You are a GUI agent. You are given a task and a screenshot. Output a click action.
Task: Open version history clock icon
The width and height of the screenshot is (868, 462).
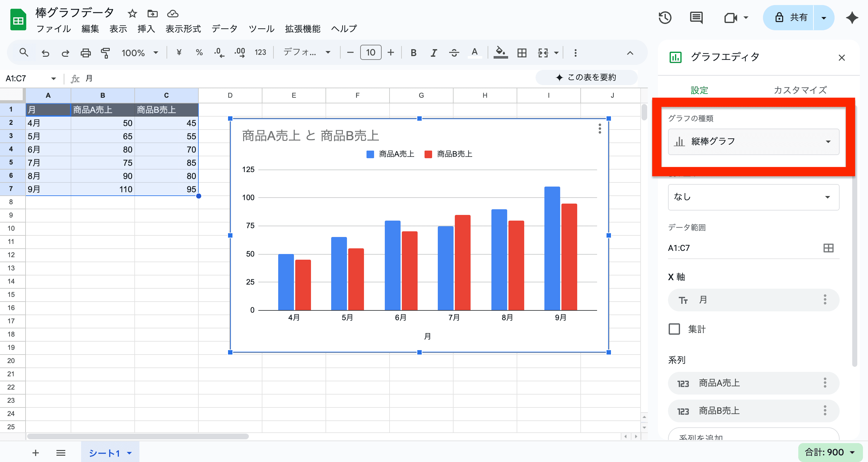[665, 18]
